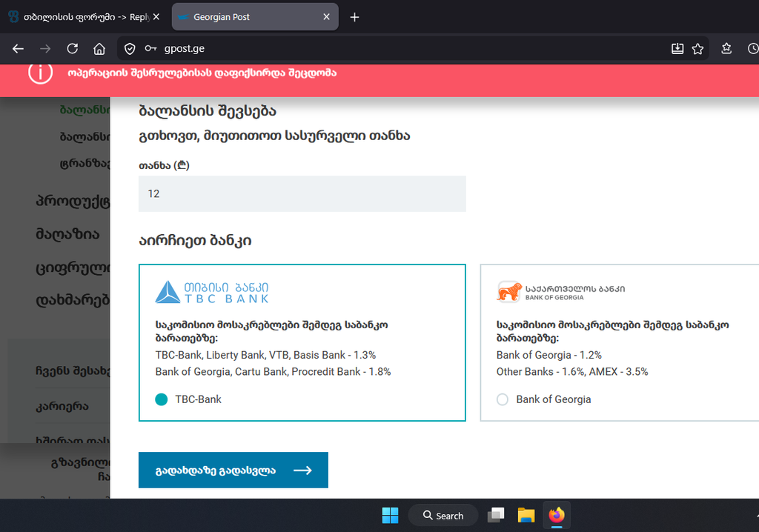Switch to the Georgian Post tab
The width and height of the screenshot is (759, 532).
255,17
